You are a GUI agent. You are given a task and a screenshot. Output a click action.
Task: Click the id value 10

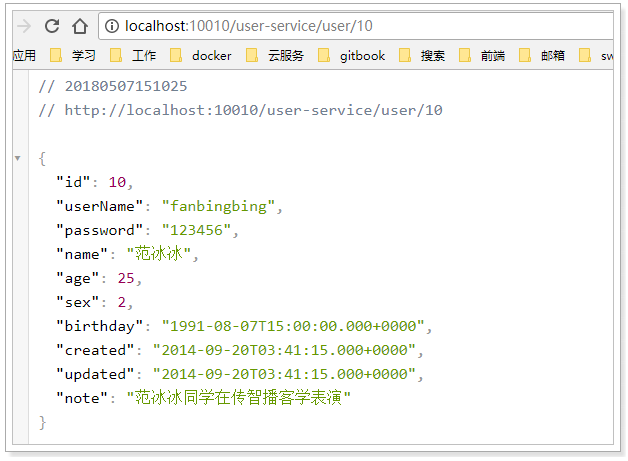tap(117, 182)
